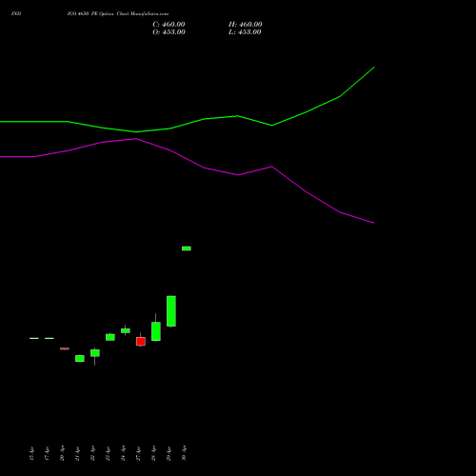Click the low value L: 453.00
This screenshot has height=476, width=476.
tap(245, 32)
